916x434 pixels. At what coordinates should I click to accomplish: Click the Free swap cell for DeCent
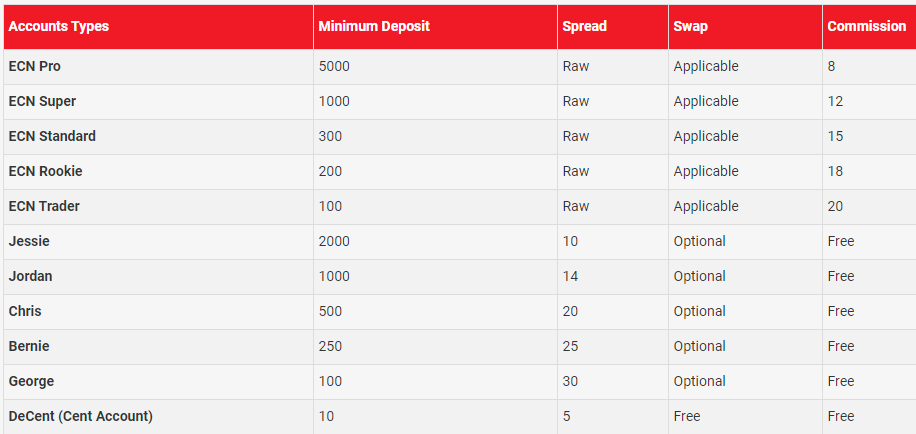click(745, 416)
